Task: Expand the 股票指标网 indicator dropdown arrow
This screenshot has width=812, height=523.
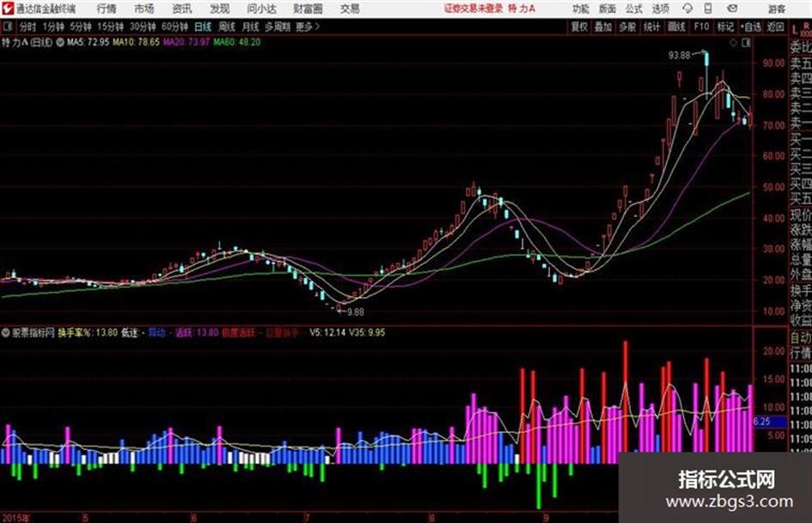Action: 6,332
